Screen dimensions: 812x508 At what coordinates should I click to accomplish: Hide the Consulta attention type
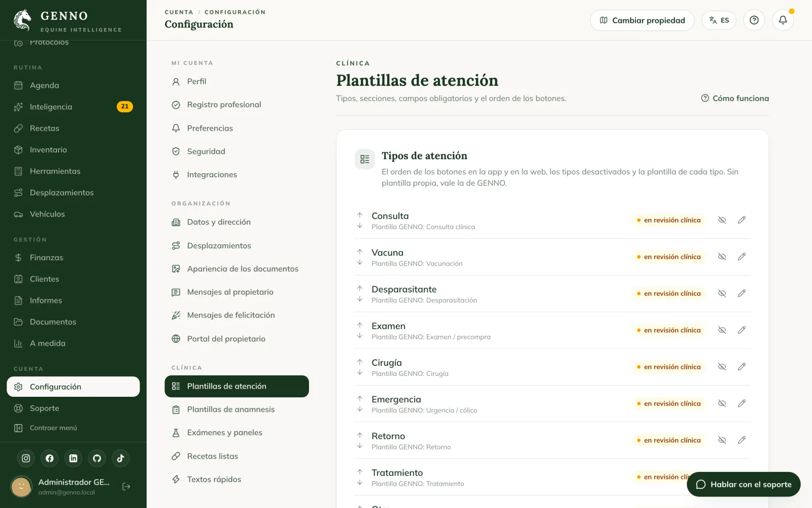[722, 220]
